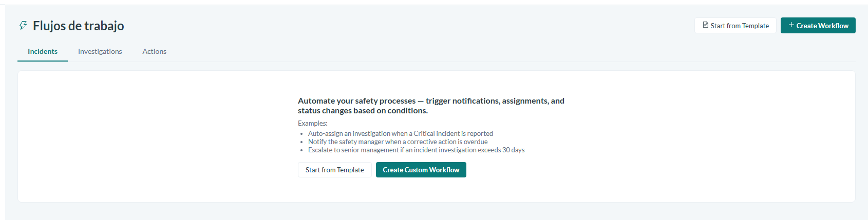Choose Start from Template in the empty state card
Viewport: 868px width, 220px height.
pyautogui.click(x=335, y=170)
